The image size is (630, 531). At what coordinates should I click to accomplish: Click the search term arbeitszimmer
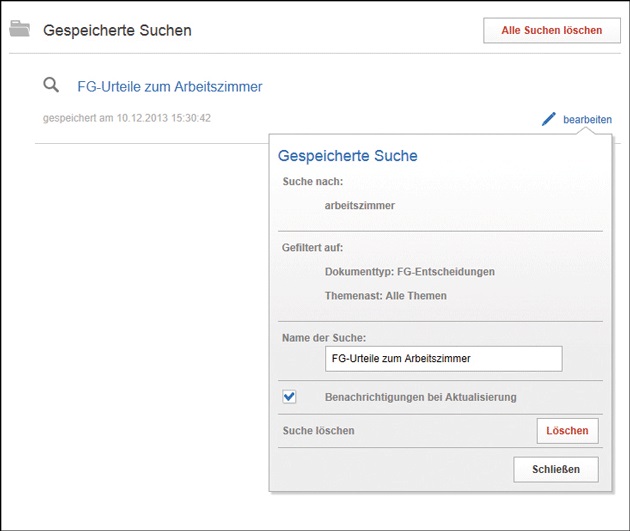360,205
